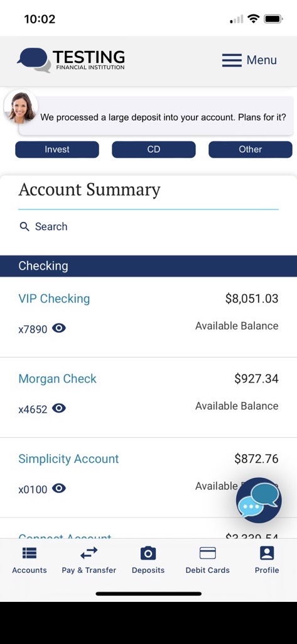Tap the Accounts list icon

(x=29, y=553)
